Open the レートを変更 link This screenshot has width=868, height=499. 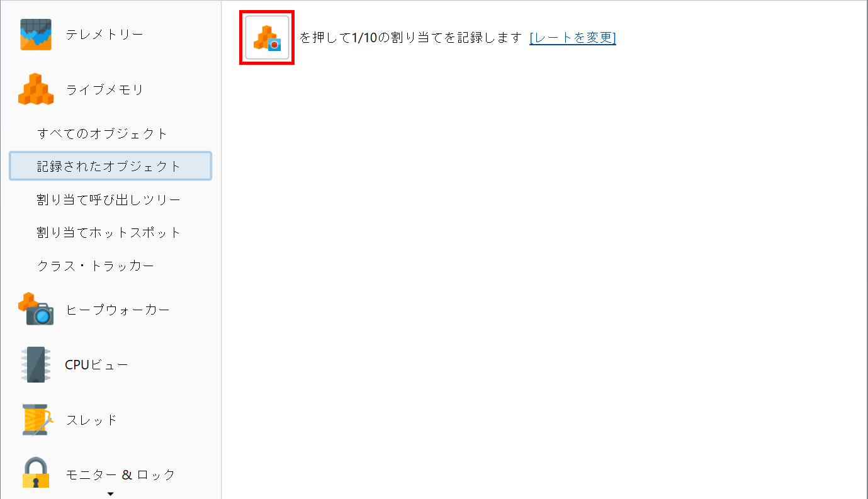(573, 38)
